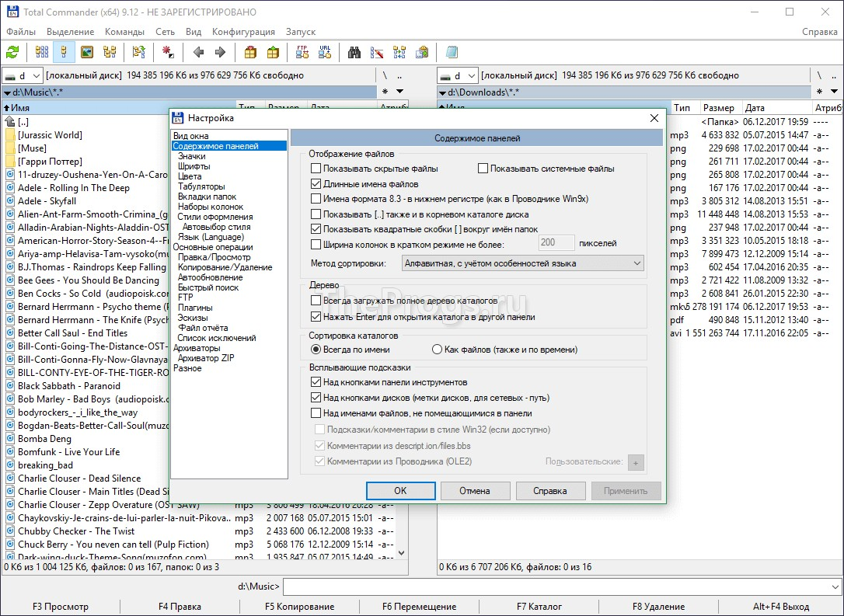Open the 'Метод сортировки' dropdown
The image size is (844, 616).
pyautogui.click(x=523, y=263)
